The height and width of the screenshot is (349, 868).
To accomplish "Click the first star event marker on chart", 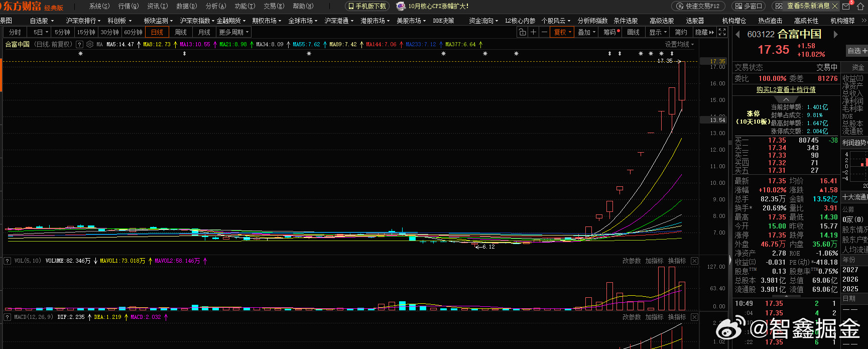I will coord(80,53).
